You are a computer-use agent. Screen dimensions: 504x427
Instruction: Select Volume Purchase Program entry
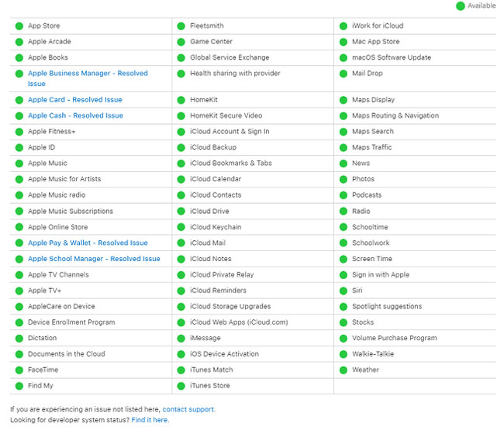click(395, 338)
